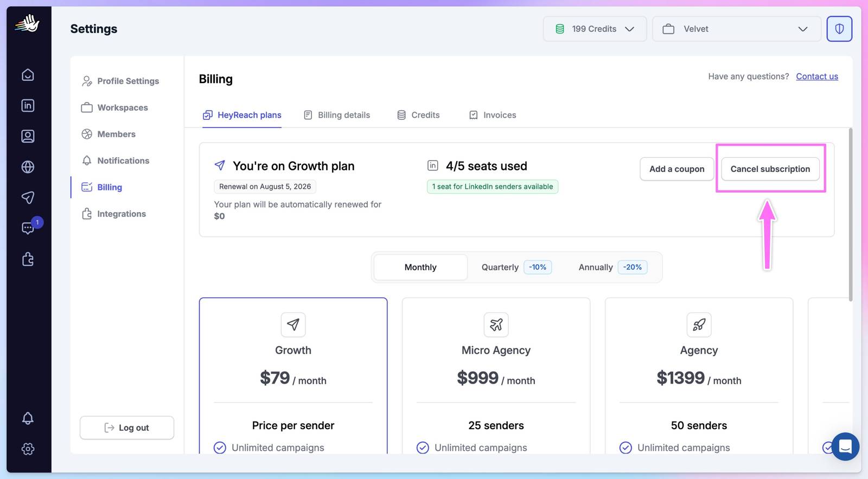Viewport: 868px width, 479px height.
Task: Open the Home dashboard icon in sidebar
Action: pyautogui.click(x=28, y=75)
